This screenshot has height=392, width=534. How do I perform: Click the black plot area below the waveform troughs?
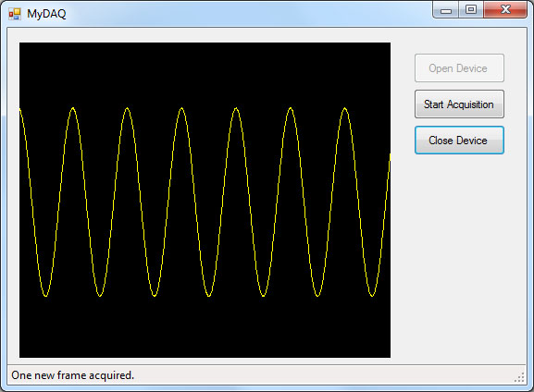(x=205, y=327)
